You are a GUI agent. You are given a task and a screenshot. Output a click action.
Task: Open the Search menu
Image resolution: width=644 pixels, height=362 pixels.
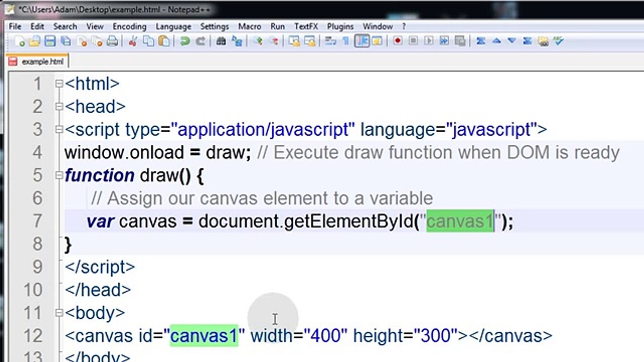click(65, 26)
